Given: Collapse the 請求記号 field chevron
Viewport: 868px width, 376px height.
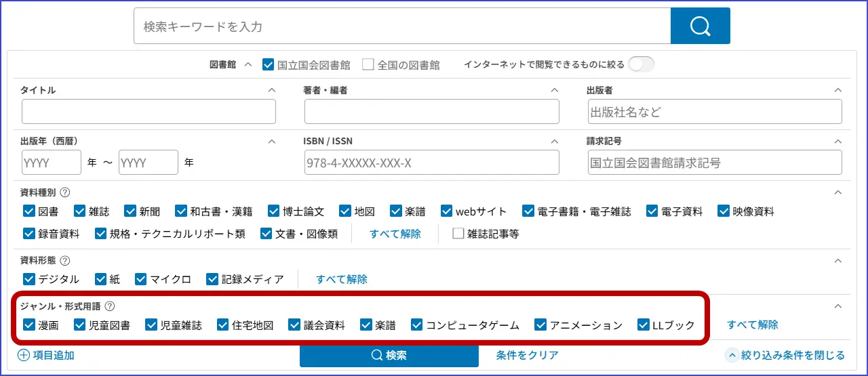Looking at the screenshot, I should pyautogui.click(x=837, y=142).
